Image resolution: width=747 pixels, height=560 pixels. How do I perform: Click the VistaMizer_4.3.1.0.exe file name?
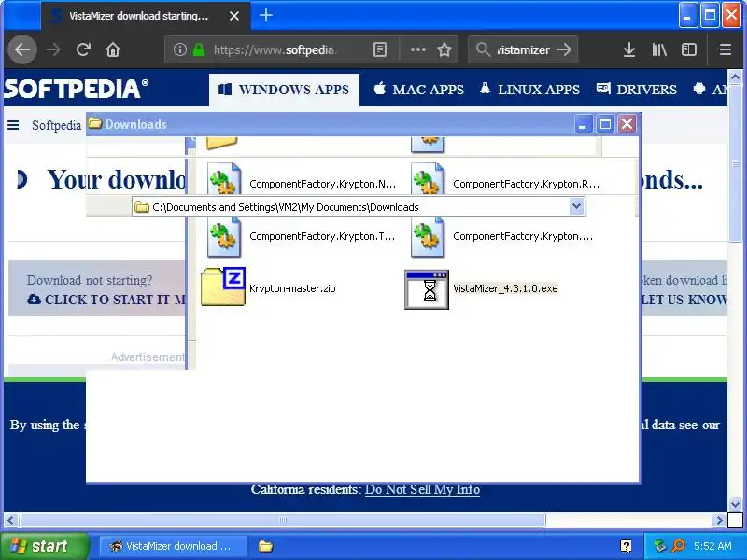pos(505,288)
